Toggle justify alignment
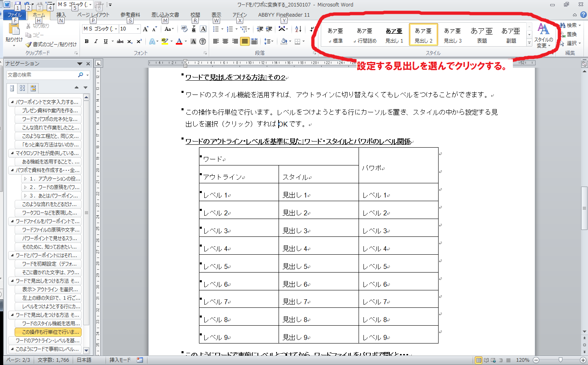Viewport: 588px width, 365px height. pos(244,41)
